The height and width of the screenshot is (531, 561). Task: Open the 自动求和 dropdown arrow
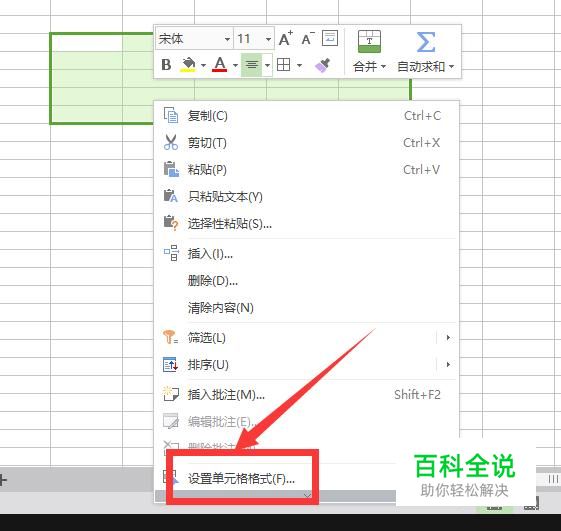(x=452, y=67)
